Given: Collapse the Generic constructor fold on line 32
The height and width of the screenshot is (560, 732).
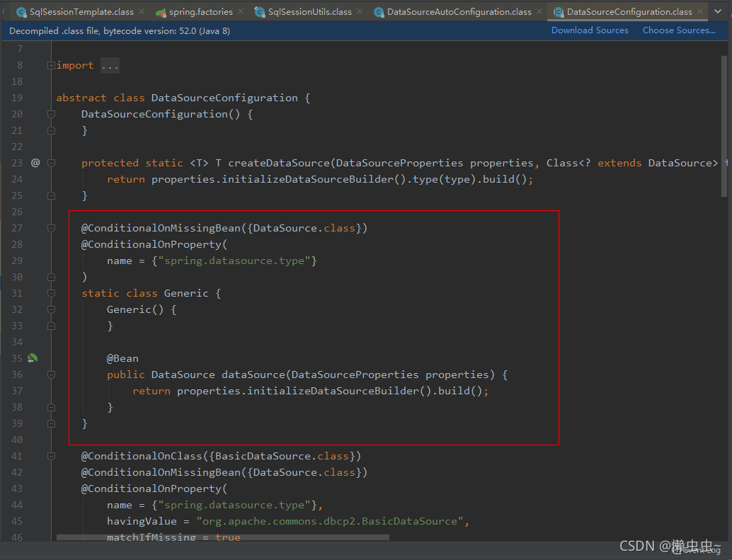Looking at the screenshot, I should click(52, 309).
